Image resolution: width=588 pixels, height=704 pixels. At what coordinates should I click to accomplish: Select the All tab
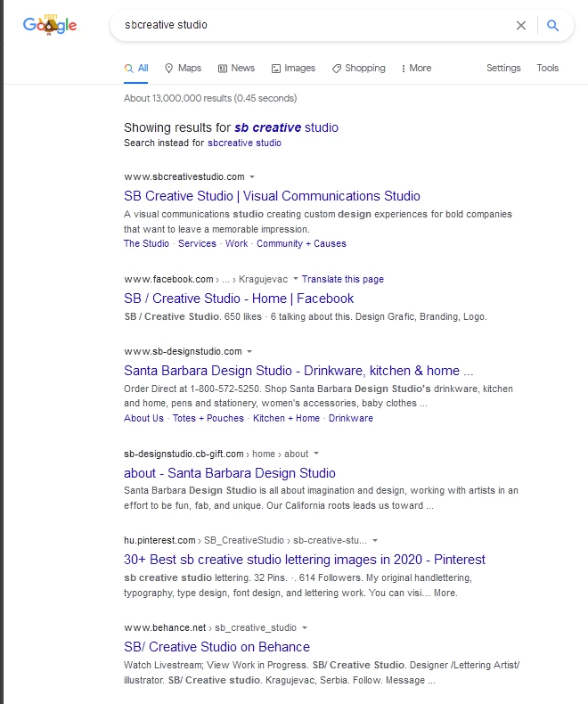coord(136,69)
